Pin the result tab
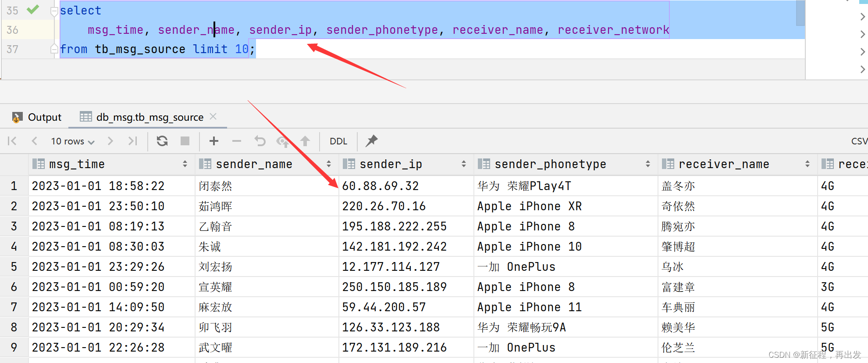The width and height of the screenshot is (868, 363). (x=371, y=141)
